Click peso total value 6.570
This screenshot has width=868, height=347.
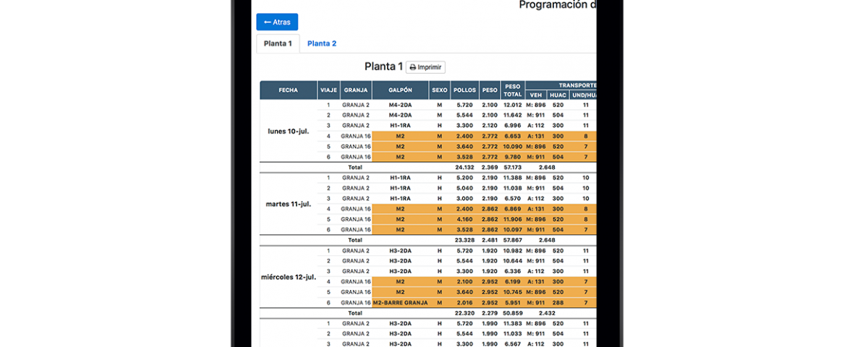click(513, 197)
